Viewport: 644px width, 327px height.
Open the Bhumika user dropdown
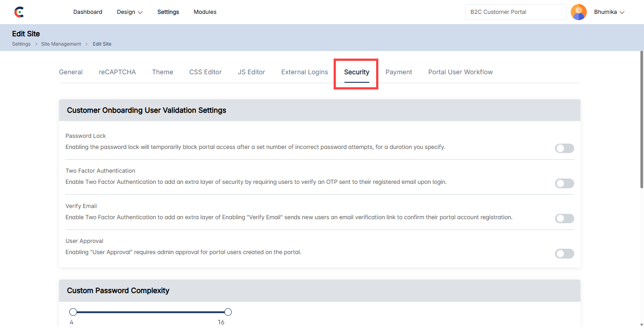(x=609, y=12)
